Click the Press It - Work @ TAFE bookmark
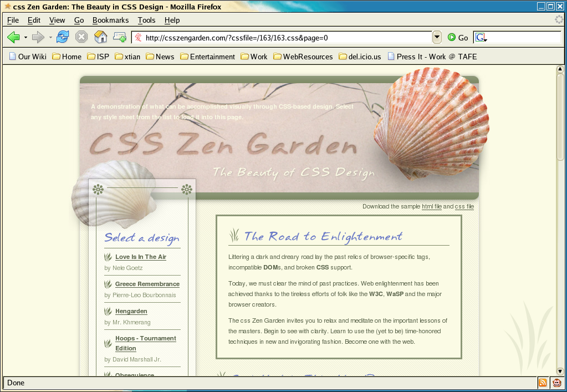The image size is (567, 392). click(x=432, y=57)
